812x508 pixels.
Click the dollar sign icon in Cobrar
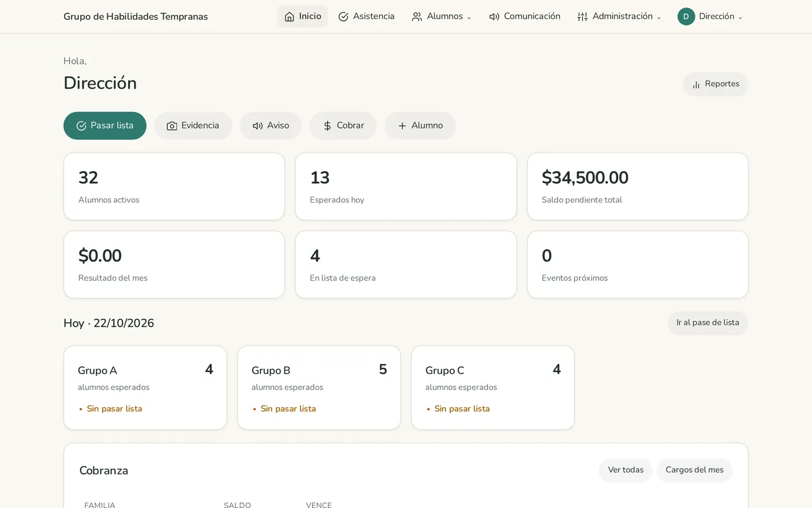click(327, 126)
